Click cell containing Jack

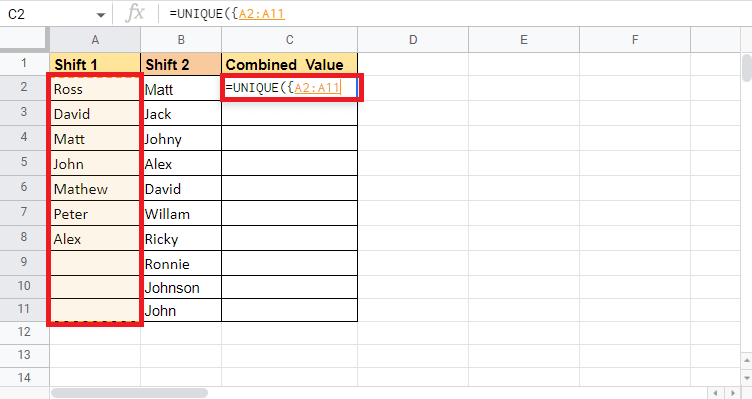coord(181,114)
